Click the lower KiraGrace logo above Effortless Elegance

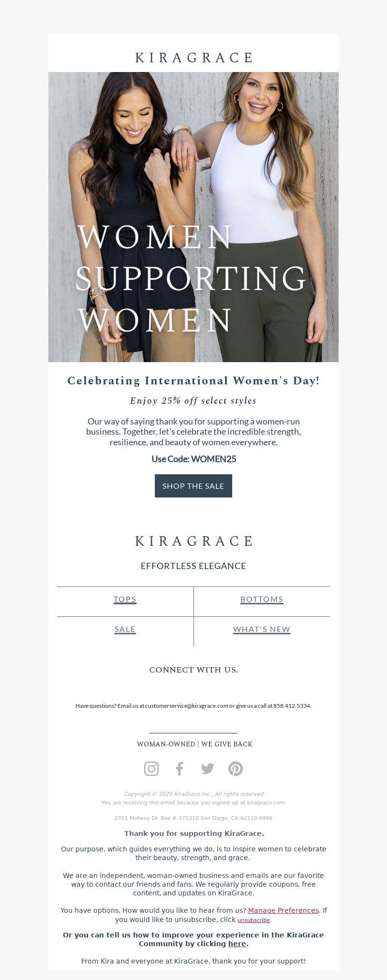point(193,541)
